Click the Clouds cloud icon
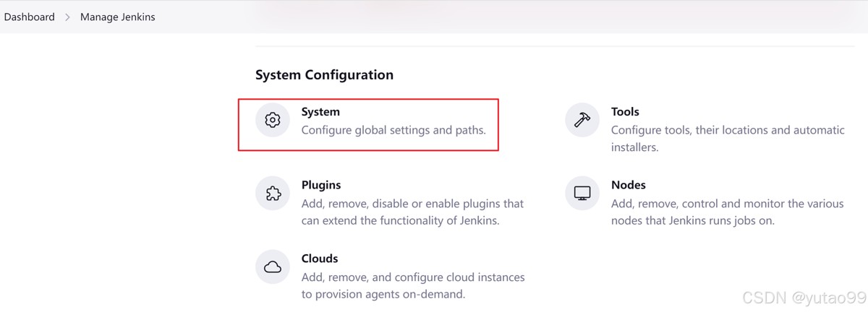Viewport: 868px width, 312px height. click(x=273, y=267)
